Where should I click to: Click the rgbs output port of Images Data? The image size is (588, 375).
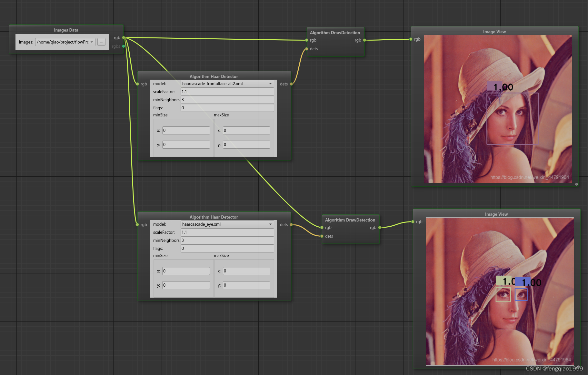(x=124, y=46)
